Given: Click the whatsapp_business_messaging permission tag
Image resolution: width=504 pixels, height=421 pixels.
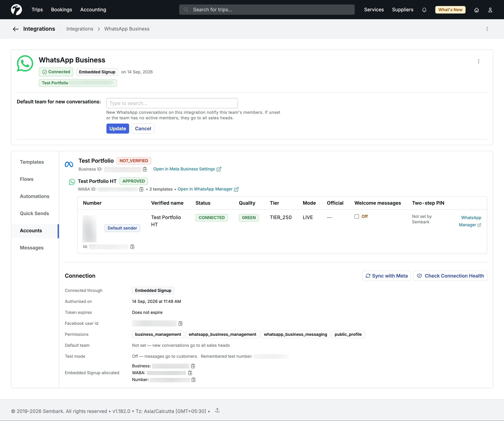Looking at the screenshot, I should click(x=295, y=335).
